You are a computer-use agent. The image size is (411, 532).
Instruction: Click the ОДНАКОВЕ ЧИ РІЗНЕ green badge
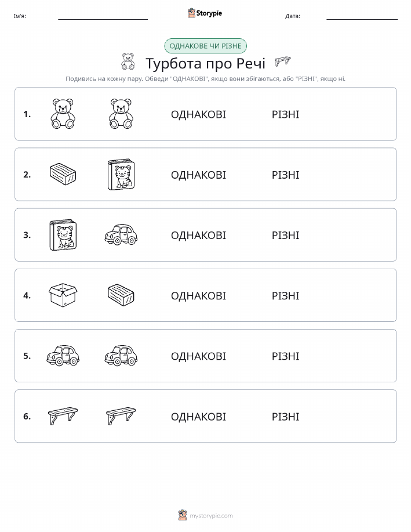205,46
